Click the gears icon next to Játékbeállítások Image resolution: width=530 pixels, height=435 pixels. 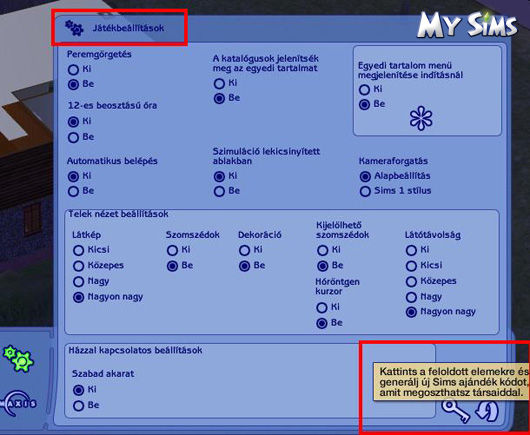(74, 28)
